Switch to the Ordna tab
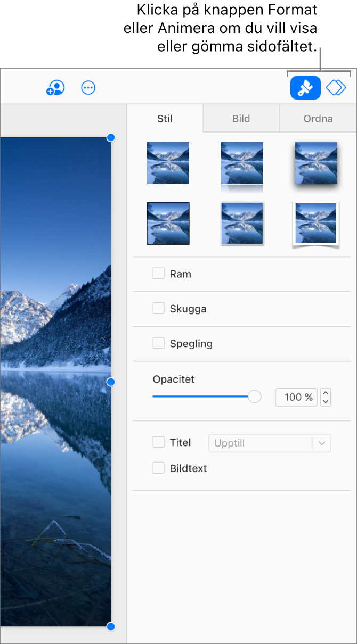The image size is (357, 644). [318, 119]
